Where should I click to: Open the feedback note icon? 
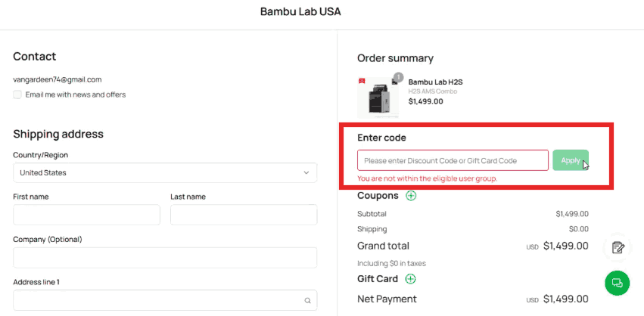click(618, 247)
